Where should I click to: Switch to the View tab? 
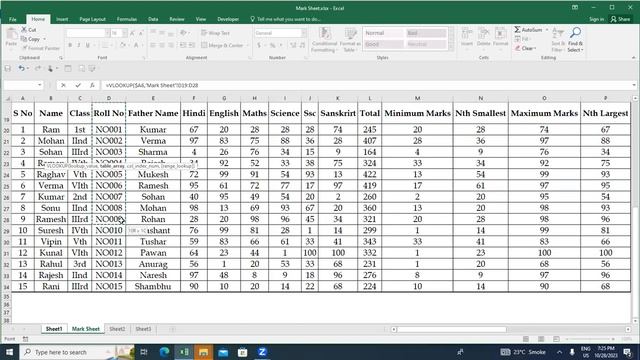coord(201,19)
